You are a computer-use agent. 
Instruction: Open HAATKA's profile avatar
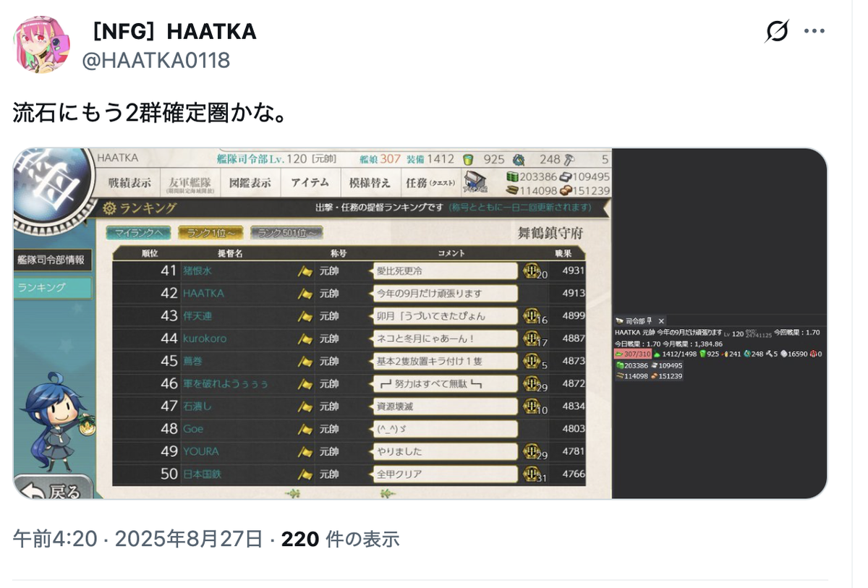[x=42, y=45]
